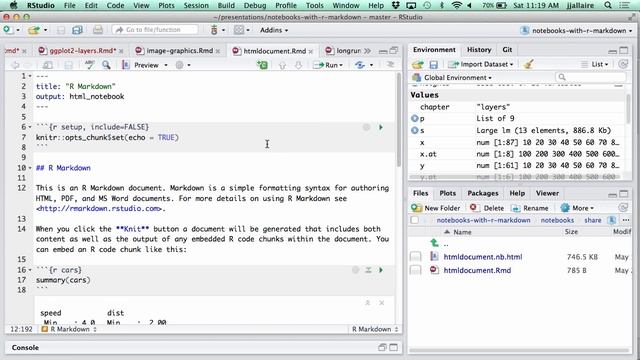
Task: Click the spell check ABC icon
Action: 89,64
